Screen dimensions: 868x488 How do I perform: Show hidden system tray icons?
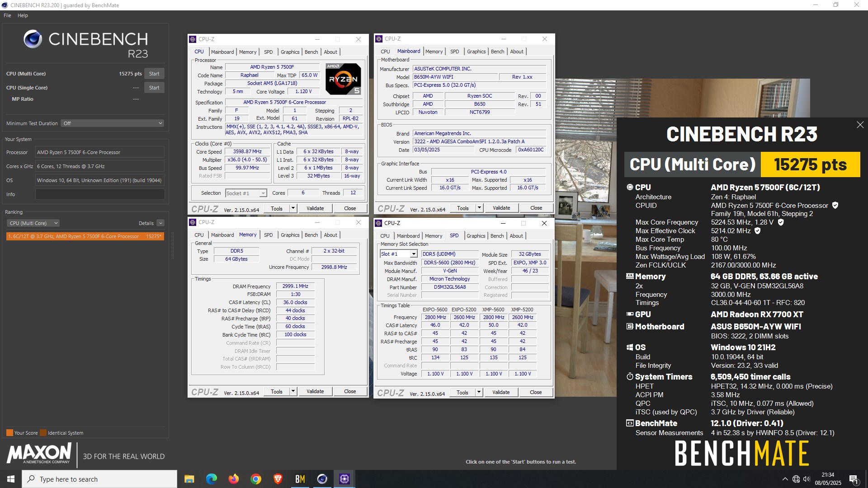tap(785, 479)
